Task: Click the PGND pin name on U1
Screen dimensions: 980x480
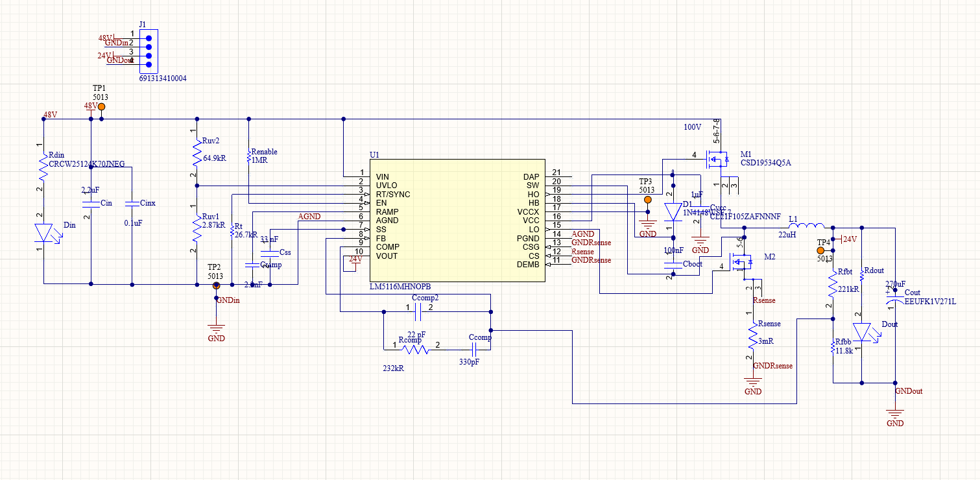Action: click(528, 238)
